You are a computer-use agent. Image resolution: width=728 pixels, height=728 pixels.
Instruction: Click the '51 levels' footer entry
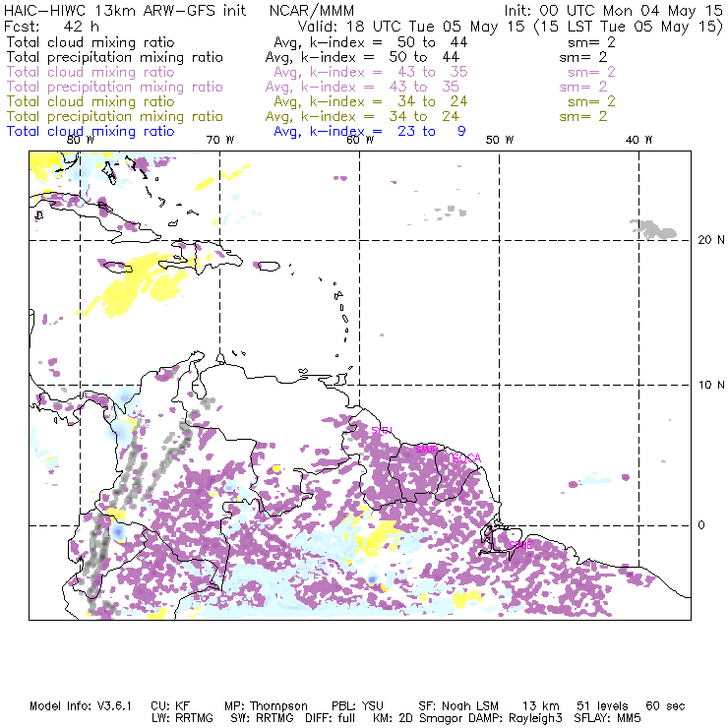coord(602,706)
